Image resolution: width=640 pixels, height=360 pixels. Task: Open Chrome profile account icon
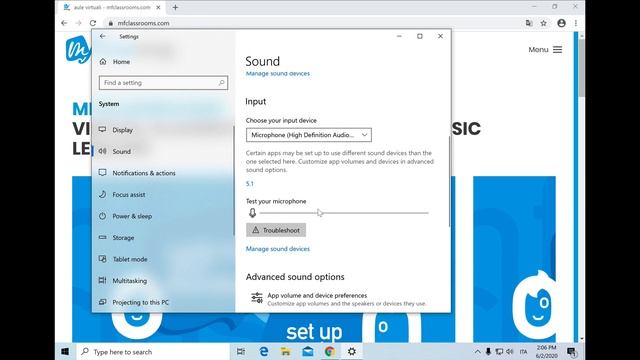click(562, 23)
